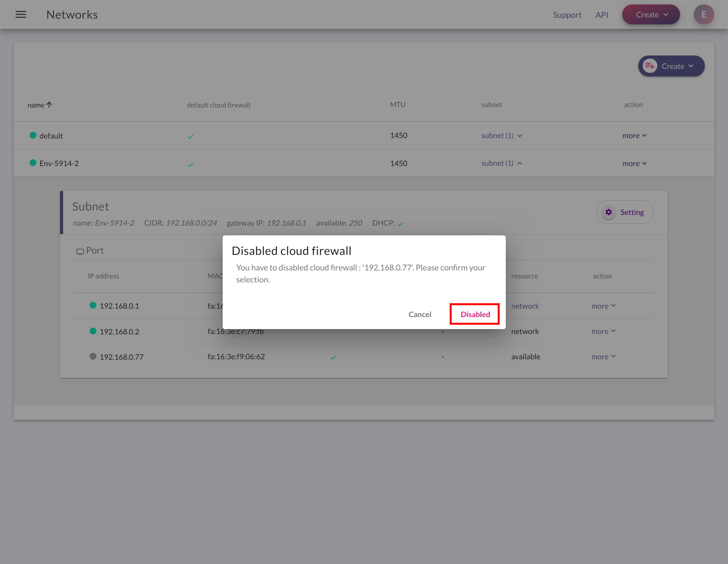Open more dropdown for 192.168.0.77 port
The width and height of the screenshot is (728, 564).
pos(604,357)
